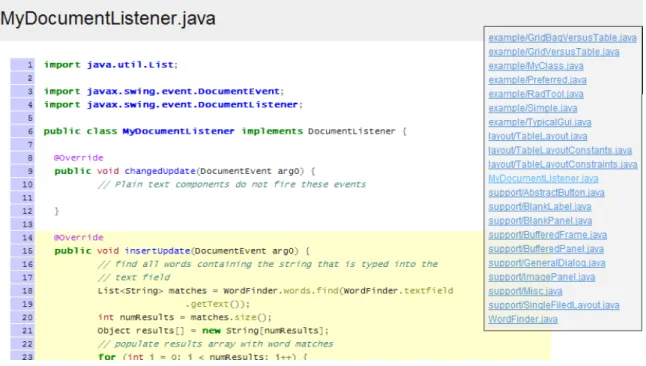Click comment 'populate results array with word matches'
Viewport: 646px width, 366px height.
tap(215, 344)
